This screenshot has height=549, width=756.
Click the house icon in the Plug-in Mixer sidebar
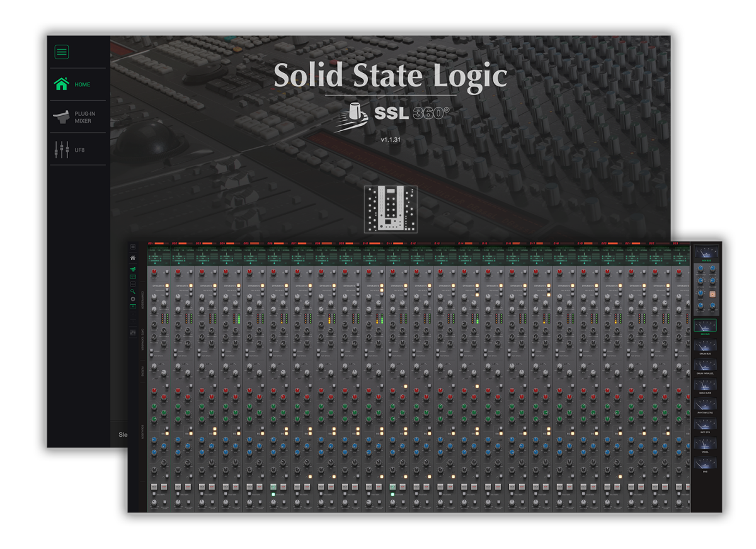(132, 258)
